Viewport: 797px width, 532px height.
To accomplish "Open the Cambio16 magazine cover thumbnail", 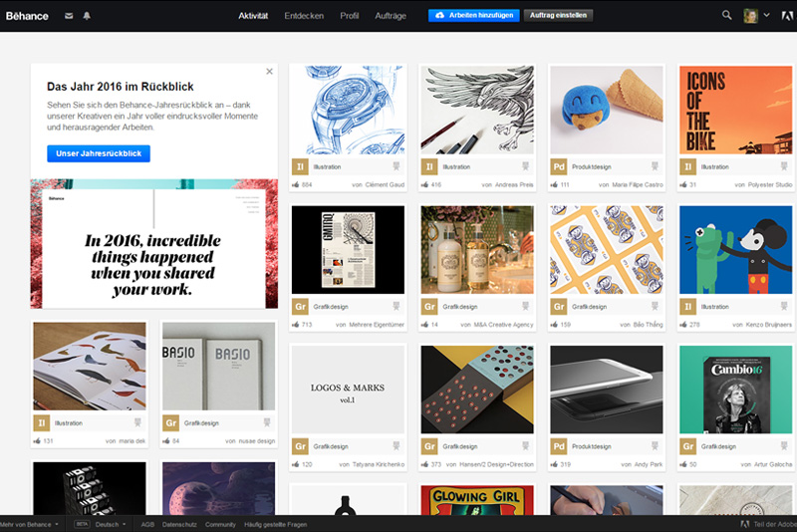I will pyautogui.click(x=735, y=389).
